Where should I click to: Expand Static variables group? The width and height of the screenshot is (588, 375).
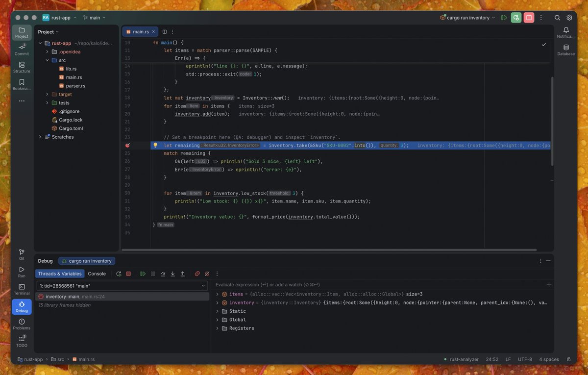217,311
